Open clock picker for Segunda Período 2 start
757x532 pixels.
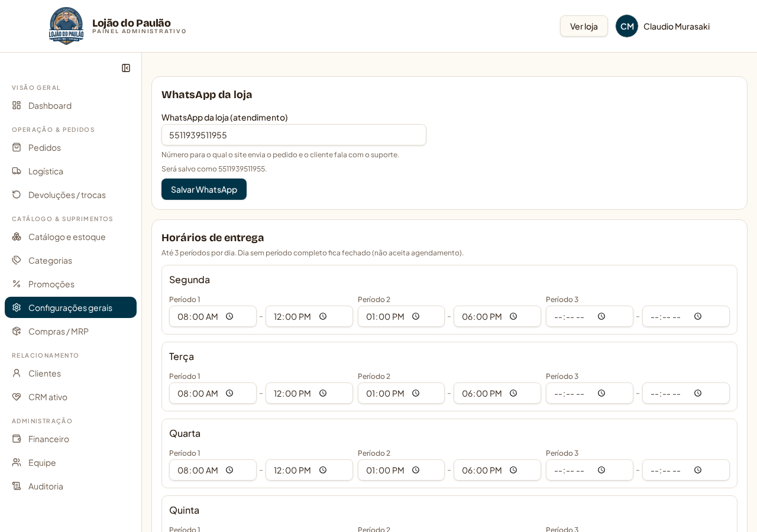pos(416,316)
